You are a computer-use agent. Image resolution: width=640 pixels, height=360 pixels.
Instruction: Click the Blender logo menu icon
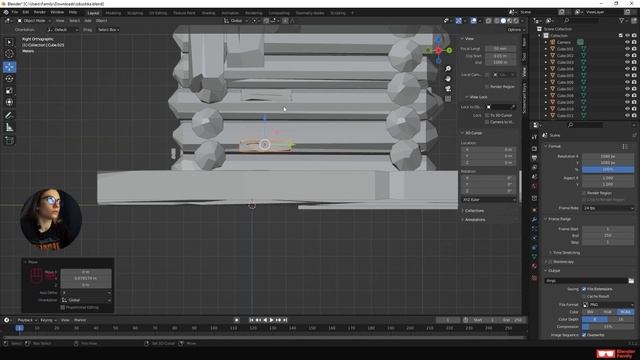point(6,12)
